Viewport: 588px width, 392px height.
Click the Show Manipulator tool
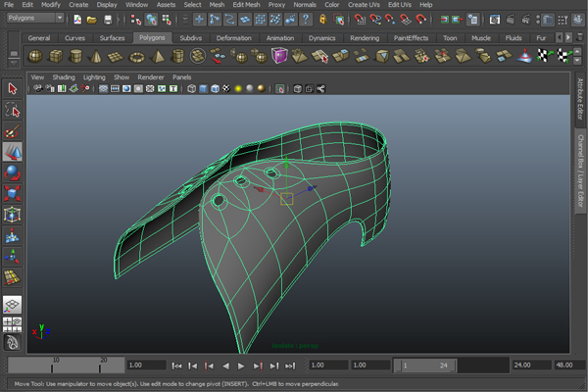pos(13,257)
